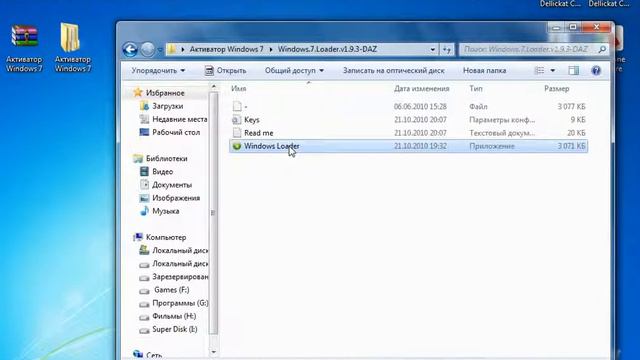The width and height of the screenshot is (640, 360).
Task: Click Открыть toolbar button
Action: coord(225,71)
